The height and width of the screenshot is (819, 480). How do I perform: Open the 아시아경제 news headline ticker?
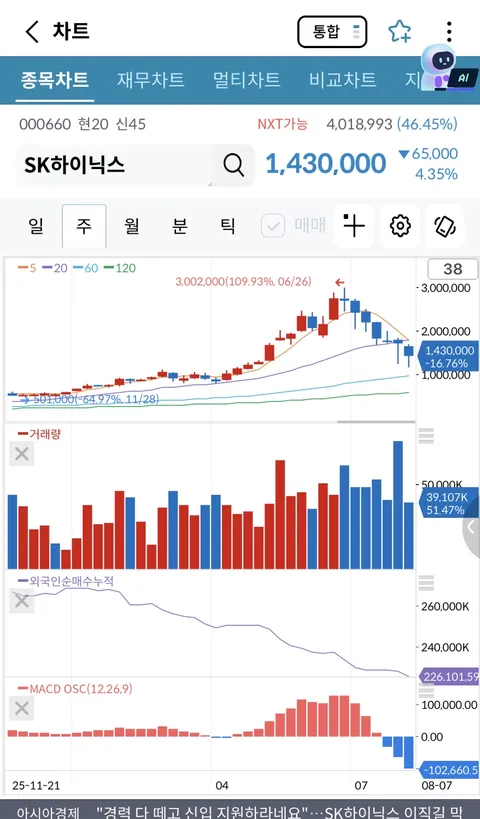pyautogui.click(x=240, y=811)
